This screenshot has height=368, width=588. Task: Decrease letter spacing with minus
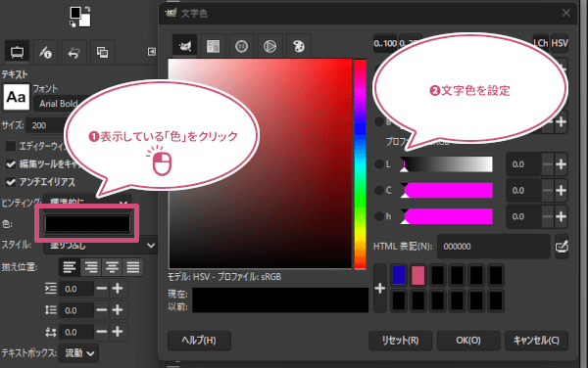click(x=102, y=332)
